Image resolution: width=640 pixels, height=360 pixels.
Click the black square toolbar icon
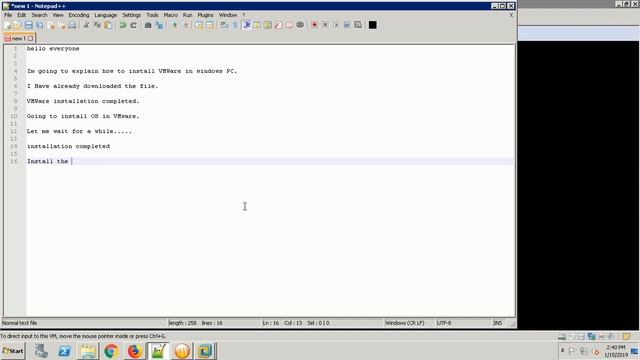click(372, 25)
